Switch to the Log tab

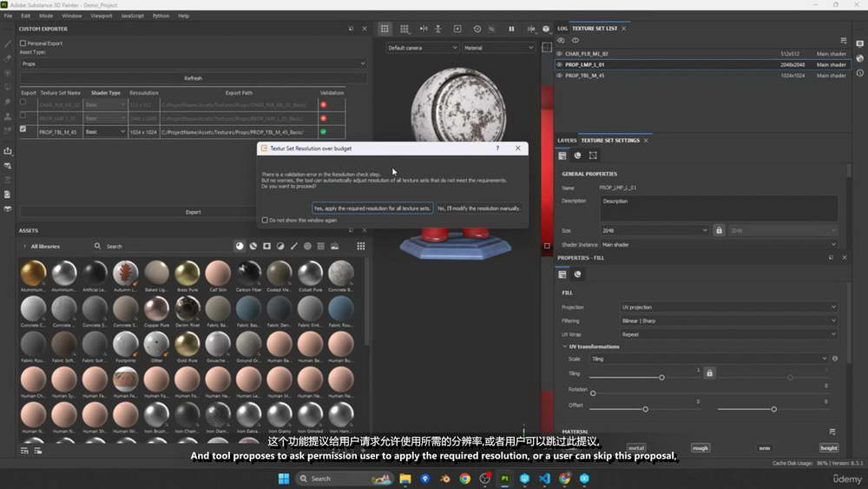pos(562,29)
